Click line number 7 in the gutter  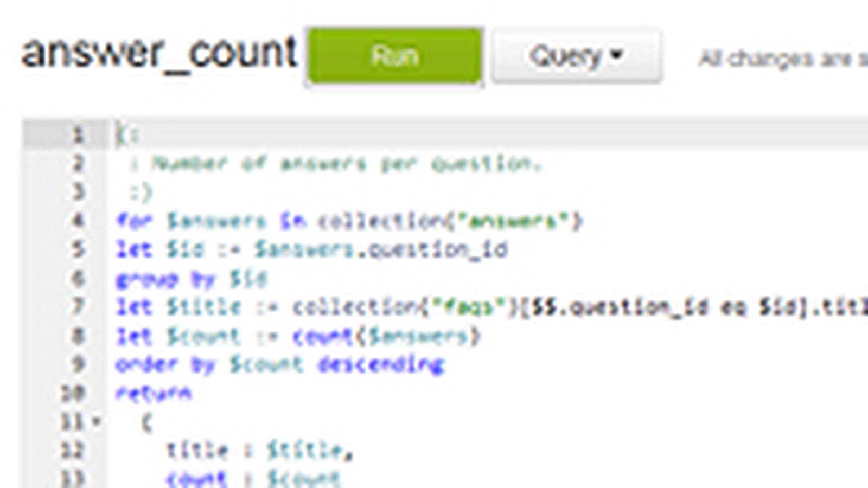pos(78,307)
